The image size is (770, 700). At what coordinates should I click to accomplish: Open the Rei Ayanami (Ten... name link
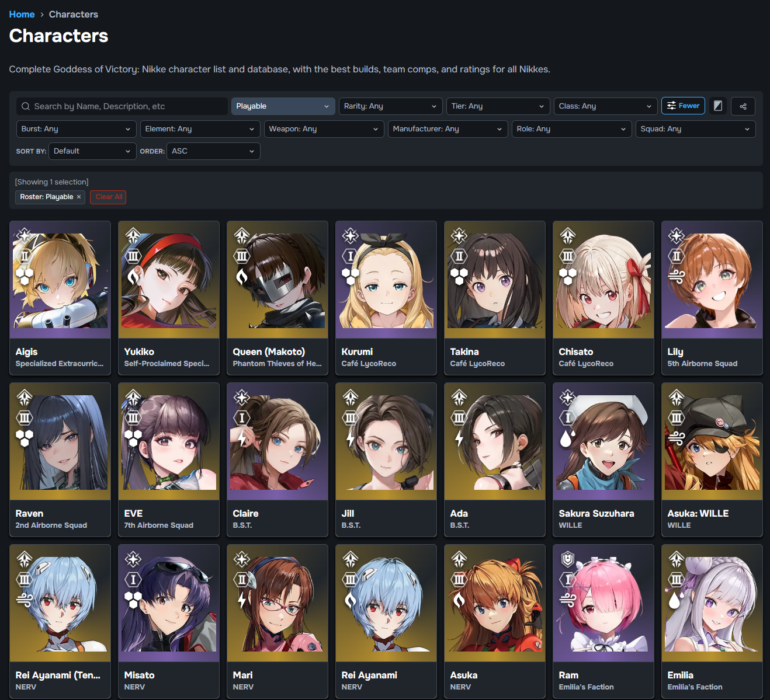58,675
